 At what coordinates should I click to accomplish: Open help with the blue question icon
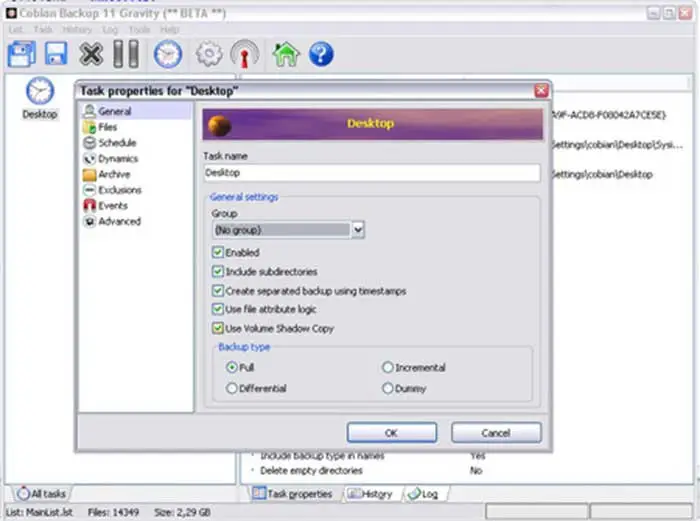point(321,54)
